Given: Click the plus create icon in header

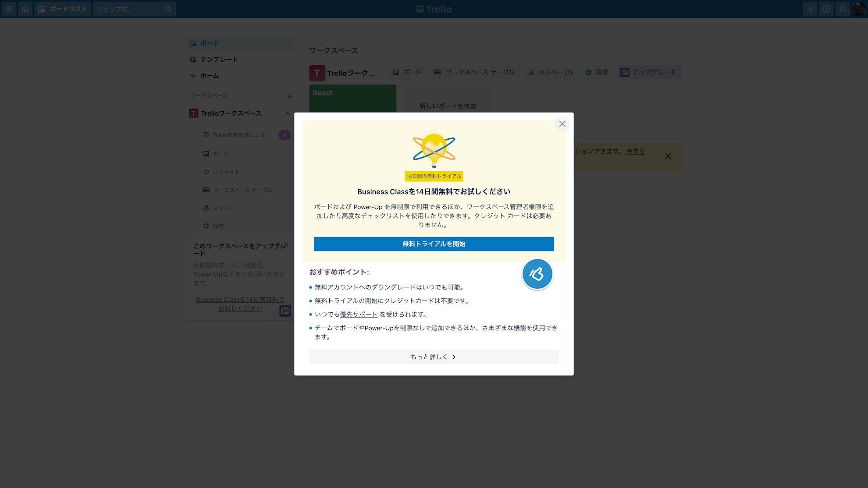Looking at the screenshot, I should coord(810,9).
